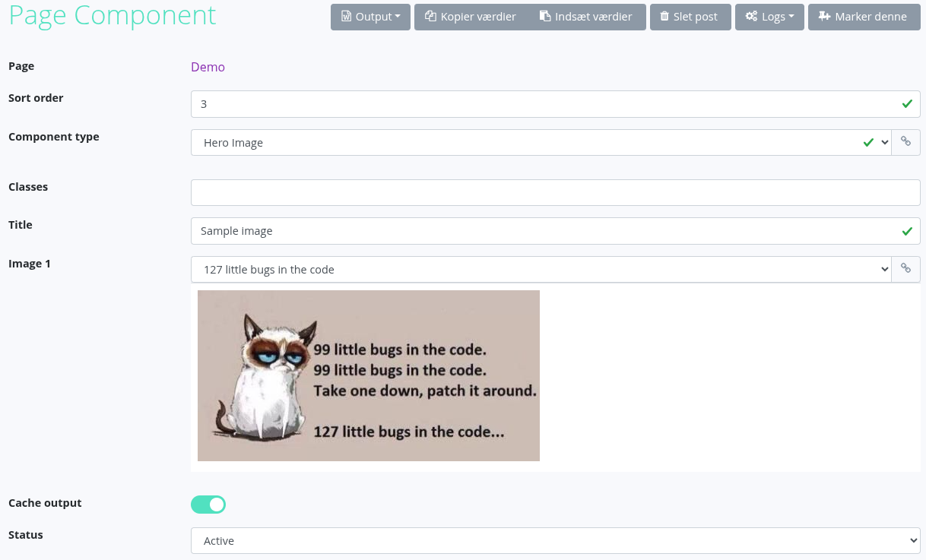Click the Page label
Viewport: 926px width, 560px height.
(21, 66)
